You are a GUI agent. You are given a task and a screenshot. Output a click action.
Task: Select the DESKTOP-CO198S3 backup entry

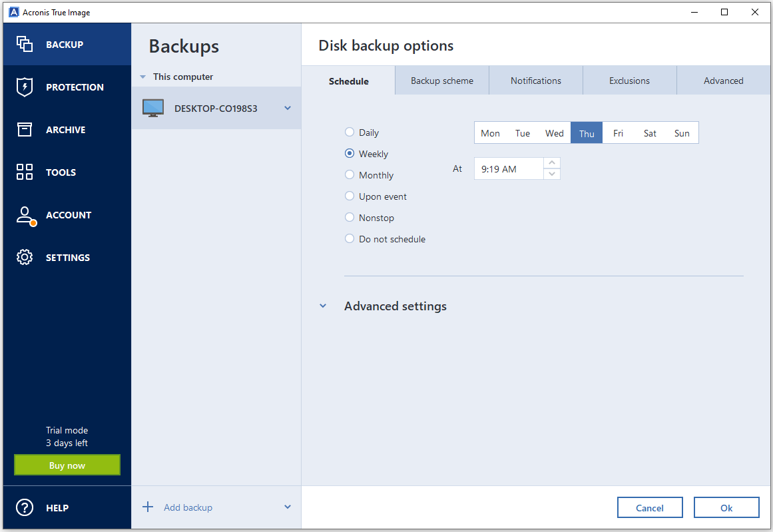[216, 108]
